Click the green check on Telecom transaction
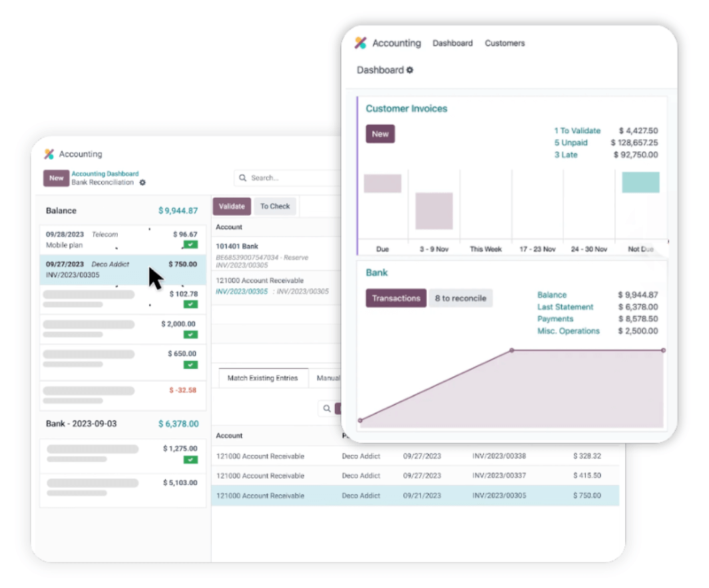Image resolution: width=709 pixels, height=588 pixels. coord(191,245)
